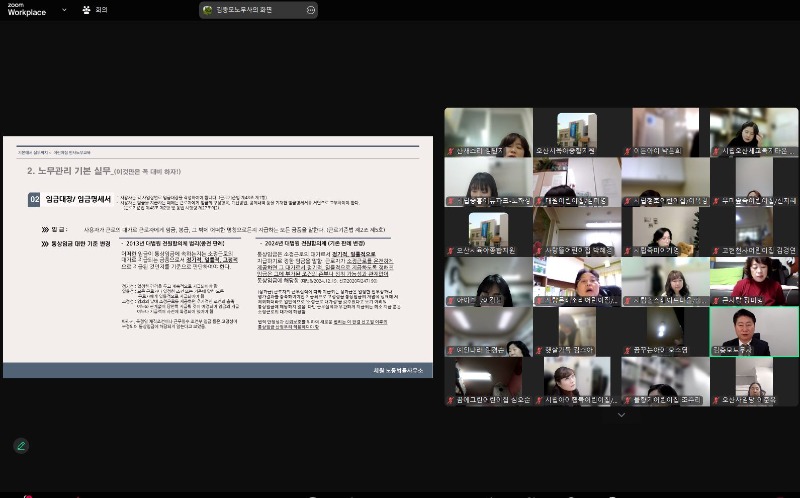Select the shared screen title label

(x=258, y=10)
